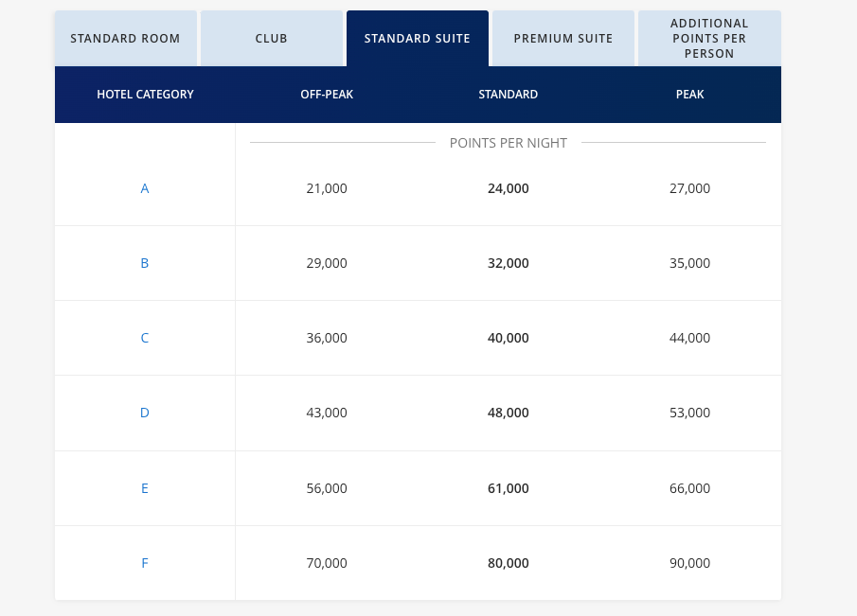This screenshot has width=857, height=616.
Task: Open the Club rate tab
Action: [x=271, y=38]
